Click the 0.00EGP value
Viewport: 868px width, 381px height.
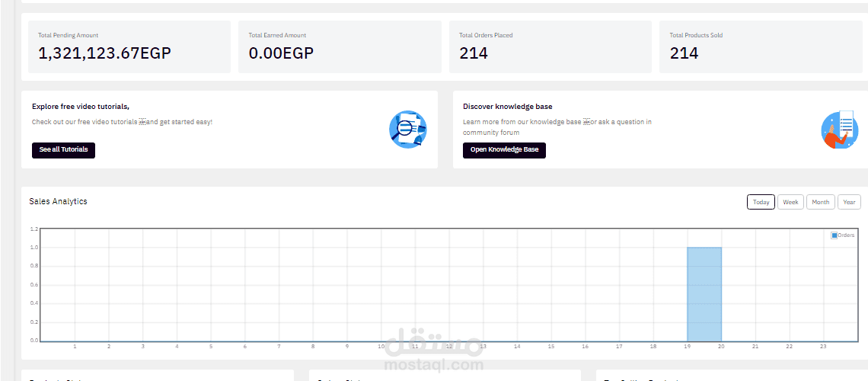tap(281, 53)
